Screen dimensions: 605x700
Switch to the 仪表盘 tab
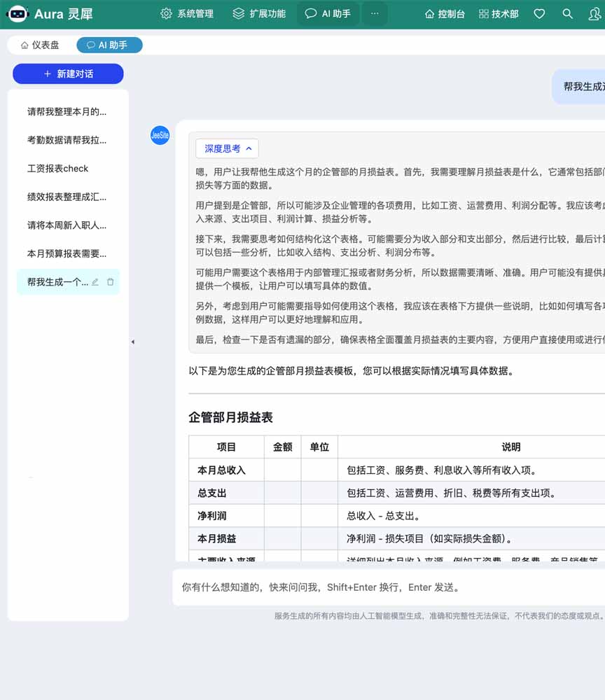coord(40,45)
